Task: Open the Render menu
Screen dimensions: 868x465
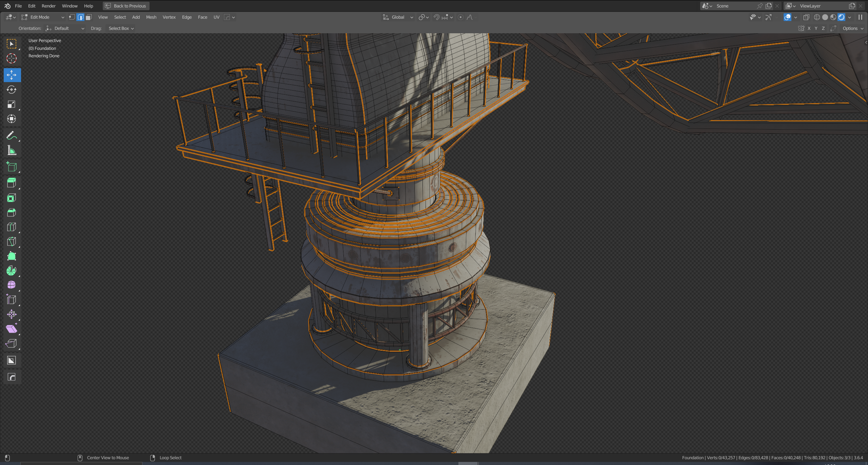Action: [x=48, y=6]
